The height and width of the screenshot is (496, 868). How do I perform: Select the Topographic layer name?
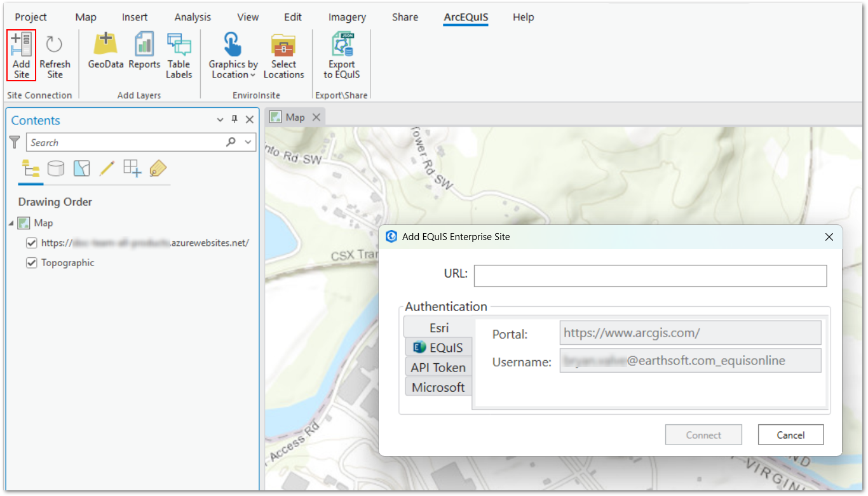pos(67,262)
